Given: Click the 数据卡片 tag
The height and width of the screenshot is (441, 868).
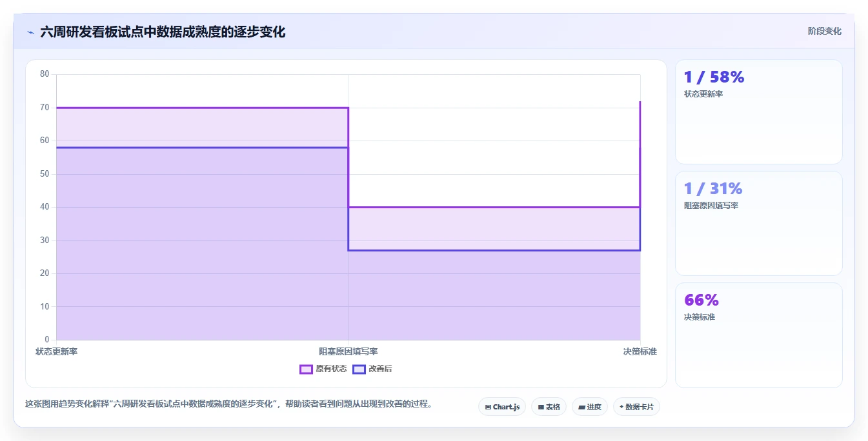Looking at the screenshot, I should 636,407.
